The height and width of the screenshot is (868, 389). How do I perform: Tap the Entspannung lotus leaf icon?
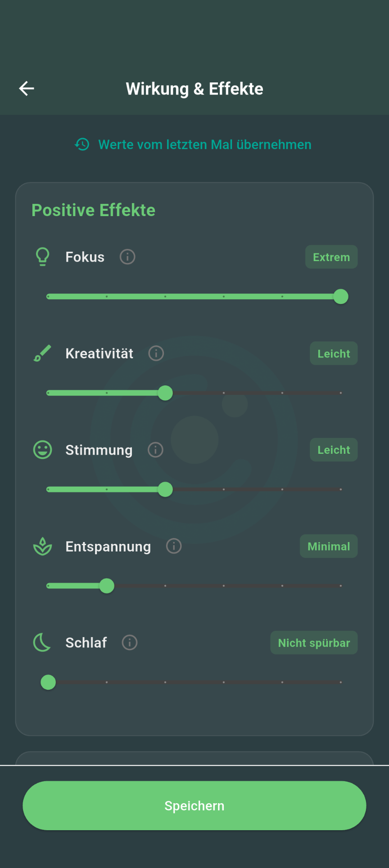[43, 546]
